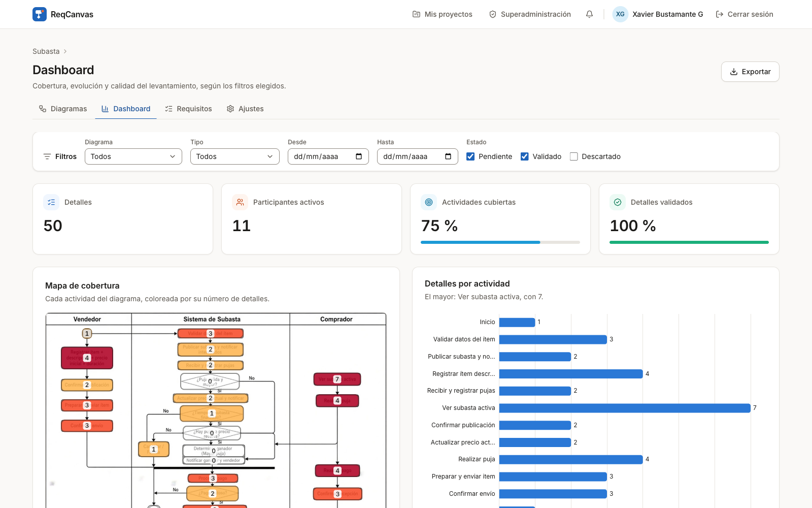The width and height of the screenshot is (812, 508).
Task: Click the Detalles card list icon
Action: (51, 202)
